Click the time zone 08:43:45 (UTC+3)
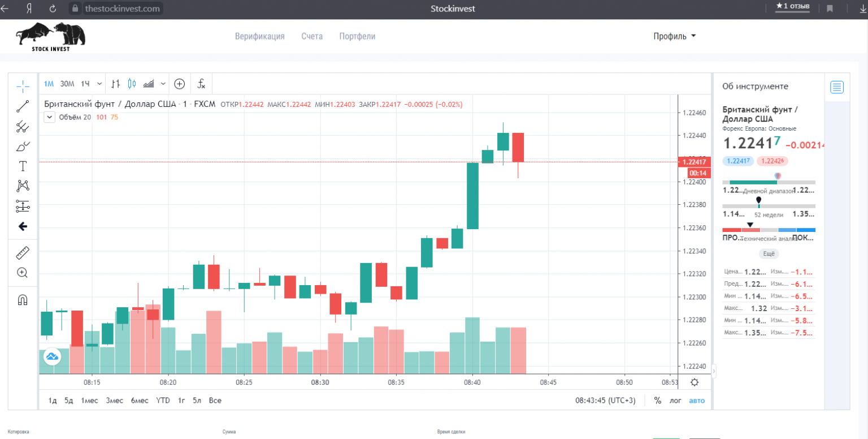 tap(606, 401)
